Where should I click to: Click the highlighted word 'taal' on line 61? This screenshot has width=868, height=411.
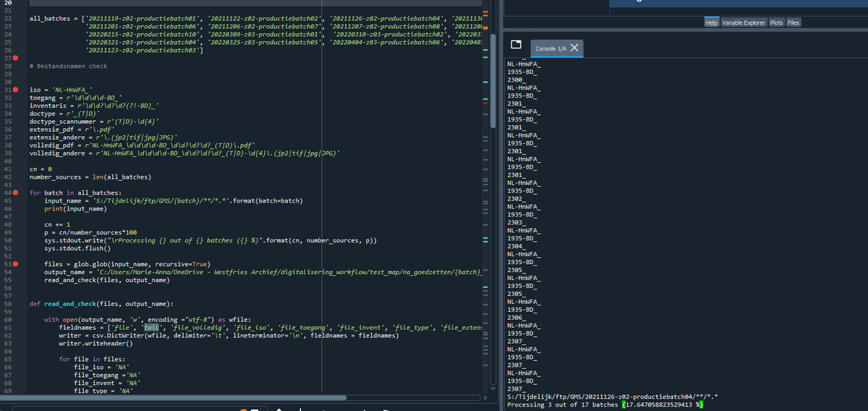(x=151, y=327)
